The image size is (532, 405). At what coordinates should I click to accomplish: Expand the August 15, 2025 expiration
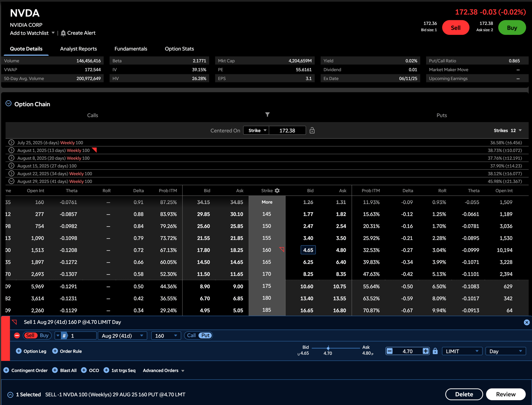pos(11,166)
